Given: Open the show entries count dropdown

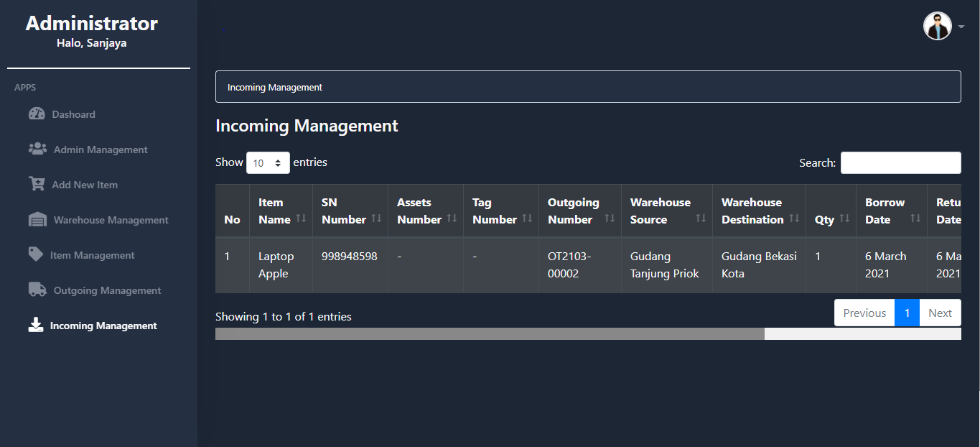Looking at the screenshot, I should coord(268,163).
